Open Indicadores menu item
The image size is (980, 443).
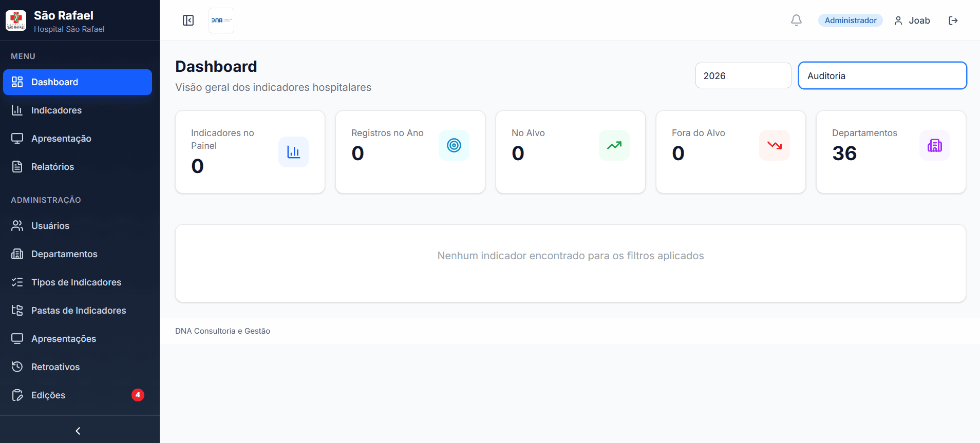78,110
